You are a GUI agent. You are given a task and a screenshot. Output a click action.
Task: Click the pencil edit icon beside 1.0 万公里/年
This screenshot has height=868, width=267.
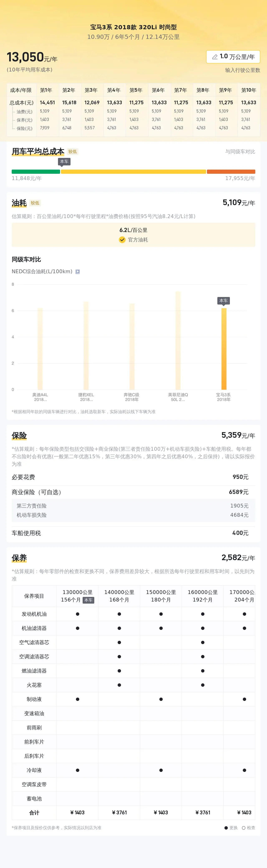[214, 57]
